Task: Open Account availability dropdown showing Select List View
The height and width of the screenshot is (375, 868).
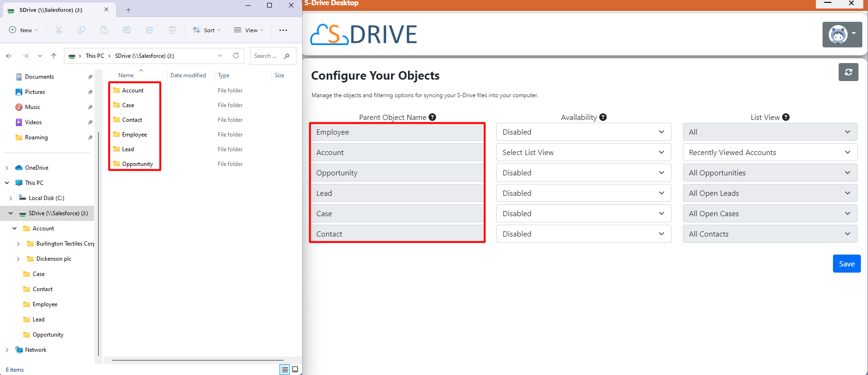Action: coord(583,152)
